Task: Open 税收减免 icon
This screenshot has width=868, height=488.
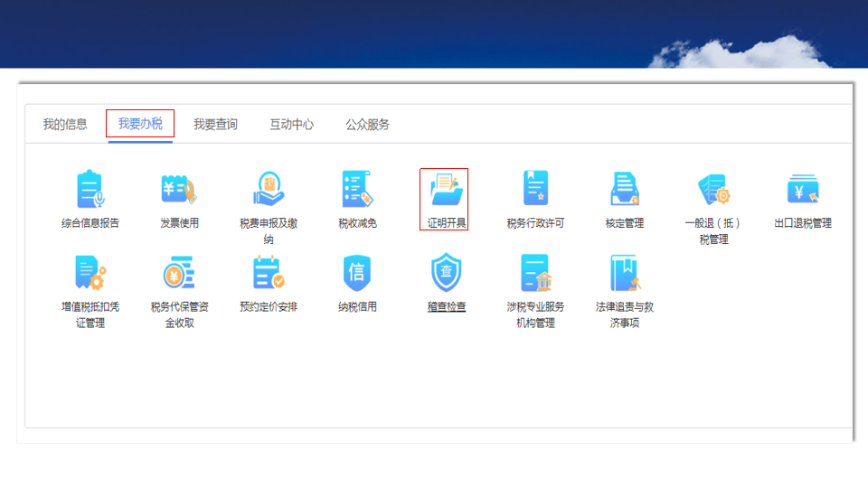Action: click(358, 189)
